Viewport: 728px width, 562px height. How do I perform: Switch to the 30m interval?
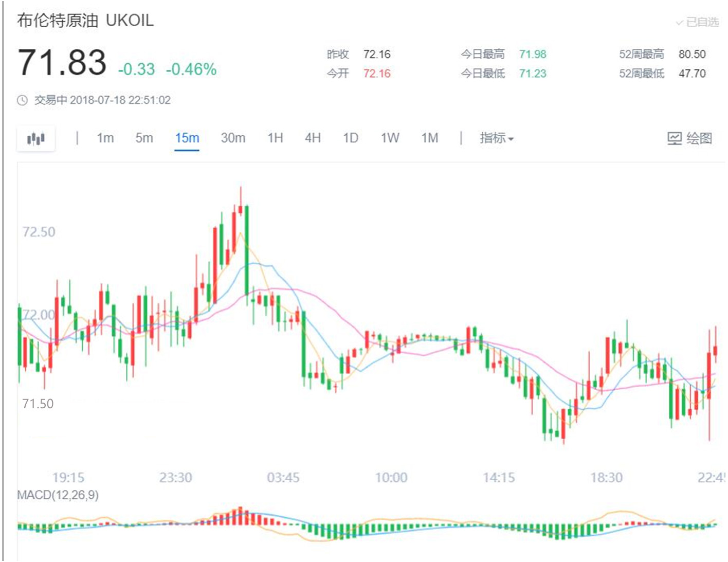click(233, 138)
